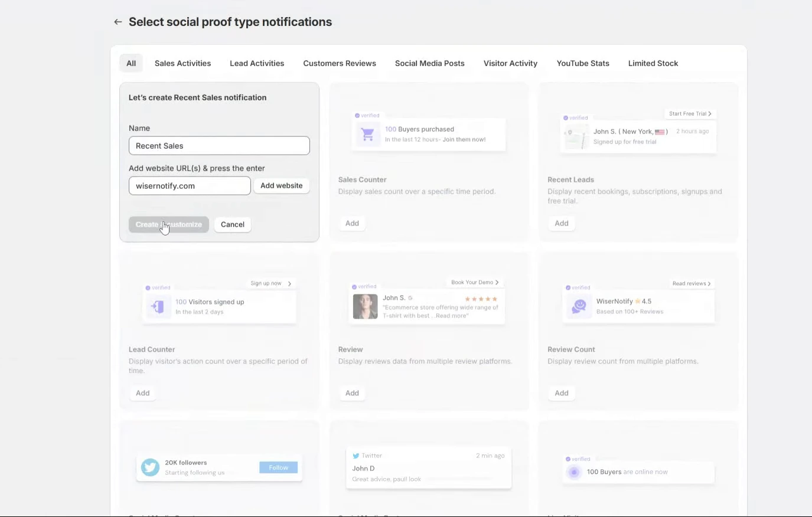Click the sign-in door icon in Lead Counter
The width and height of the screenshot is (812, 517).
158,306
